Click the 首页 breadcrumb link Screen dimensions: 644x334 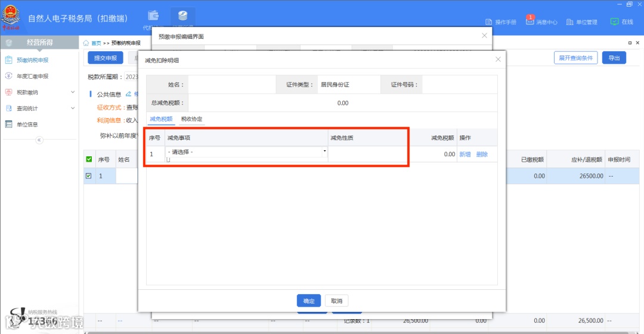pyautogui.click(x=96, y=43)
